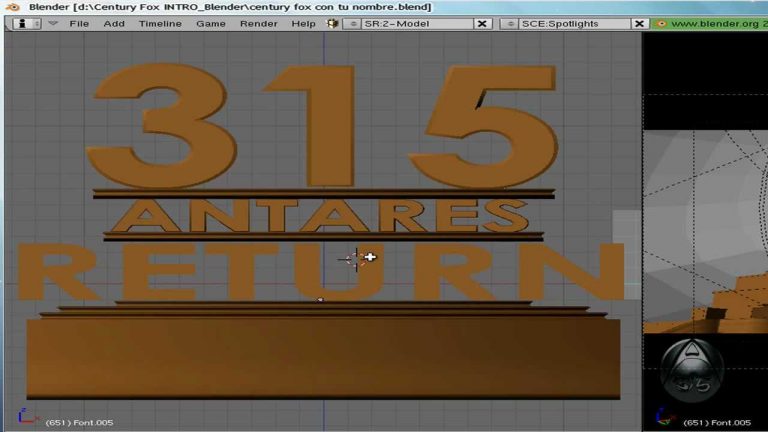Click the sphere logo preview in right viewport
This screenshot has width=768, height=432.
(692, 370)
